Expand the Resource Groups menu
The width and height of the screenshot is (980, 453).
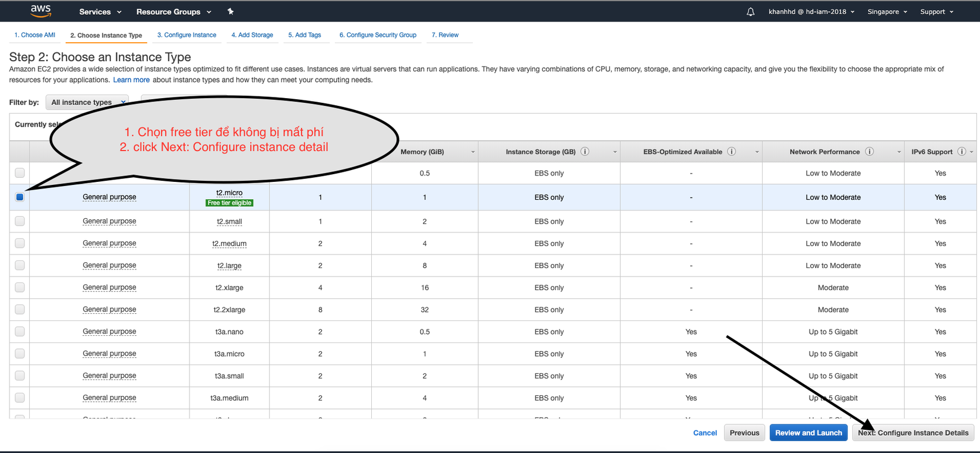[x=174, y=12]
